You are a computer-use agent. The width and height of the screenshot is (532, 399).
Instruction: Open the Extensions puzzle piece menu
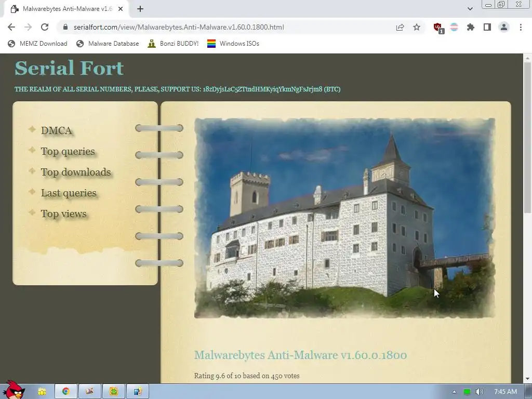point(471,27)
